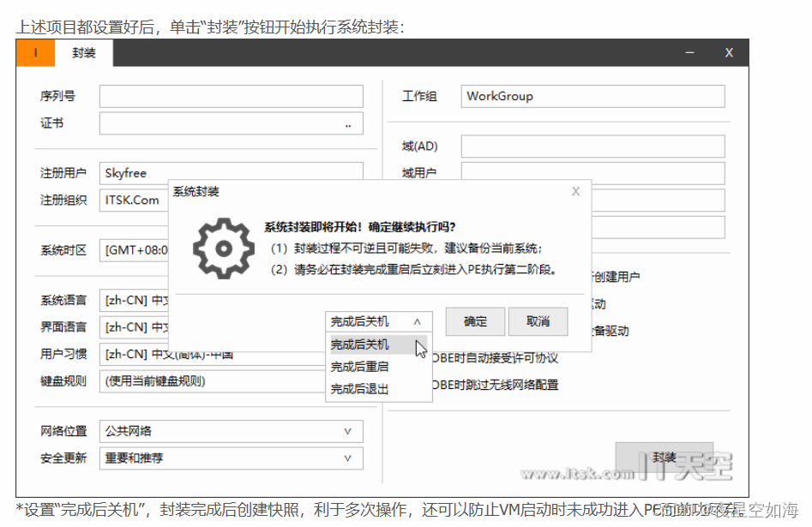Close the 系统封装 dialog with X
The height and width of the screenshot is (527, 812).
pos(575,192)
